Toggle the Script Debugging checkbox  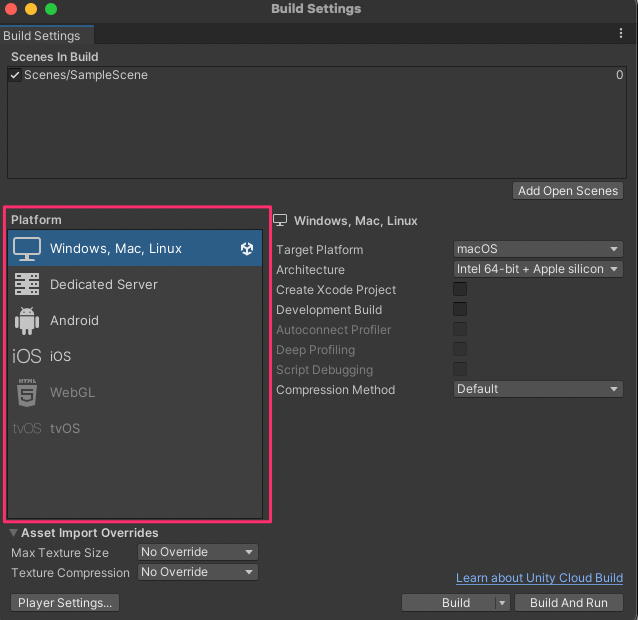point(460,369)
